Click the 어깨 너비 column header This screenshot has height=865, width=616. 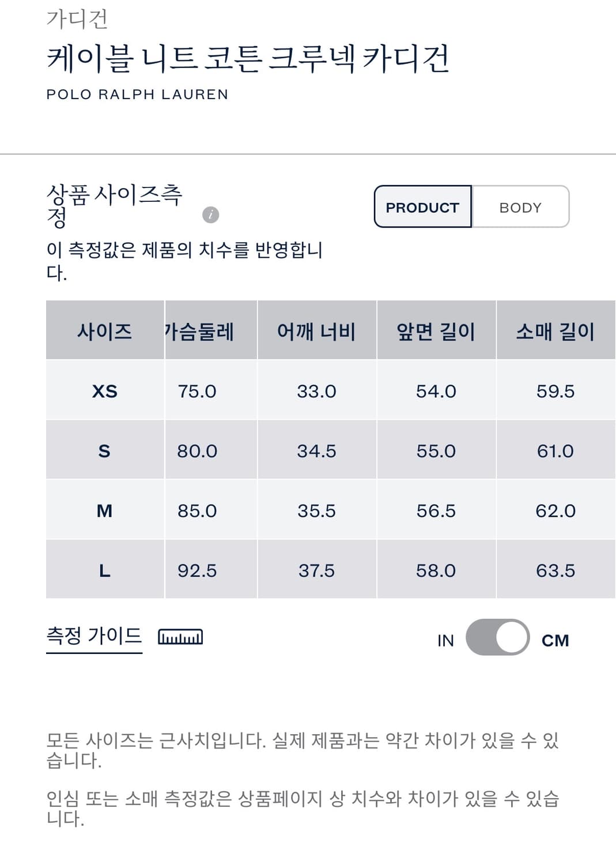click(316, 332)
